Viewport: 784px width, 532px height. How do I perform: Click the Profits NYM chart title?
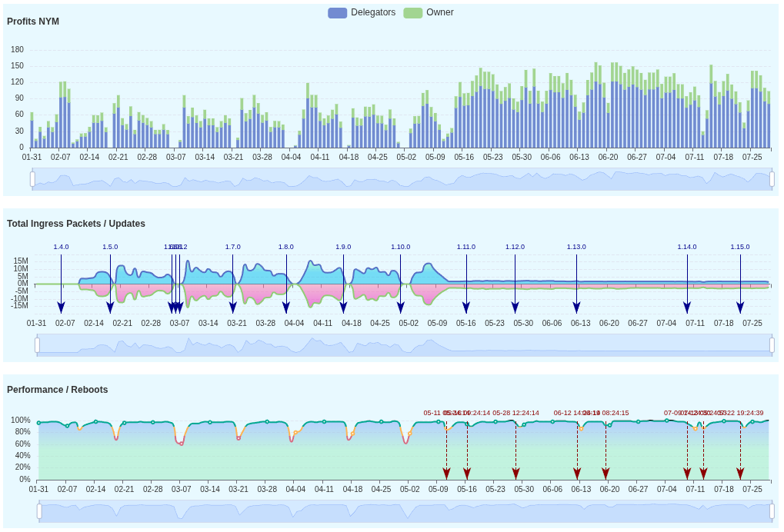[33, 22]
